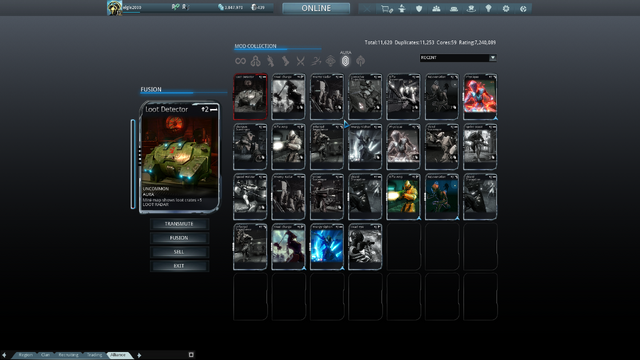Click the square chat window icon
640x360 pixels.
point(191,355)
